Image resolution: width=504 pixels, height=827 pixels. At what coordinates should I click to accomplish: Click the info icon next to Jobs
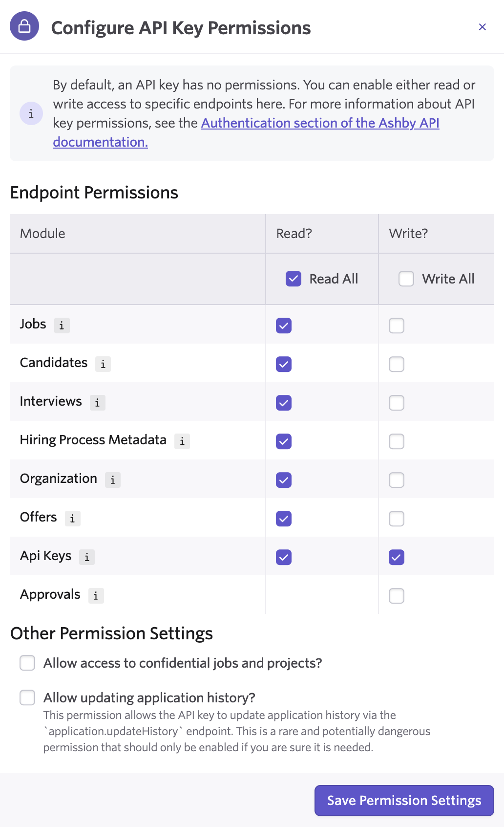62,326
